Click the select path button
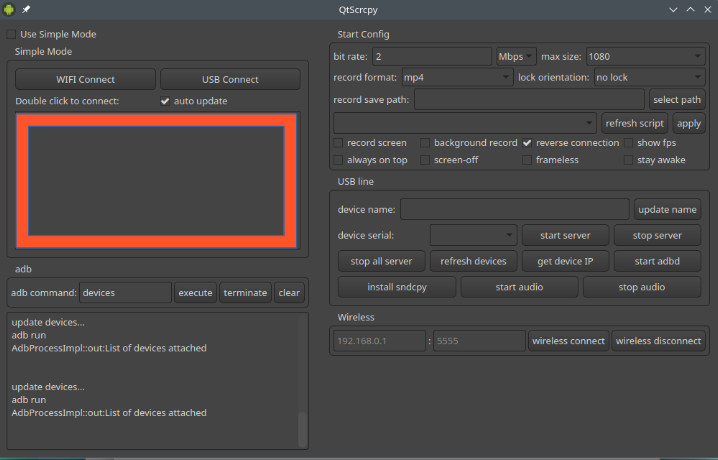The image size is (718, 460). (x=677, y=99)
